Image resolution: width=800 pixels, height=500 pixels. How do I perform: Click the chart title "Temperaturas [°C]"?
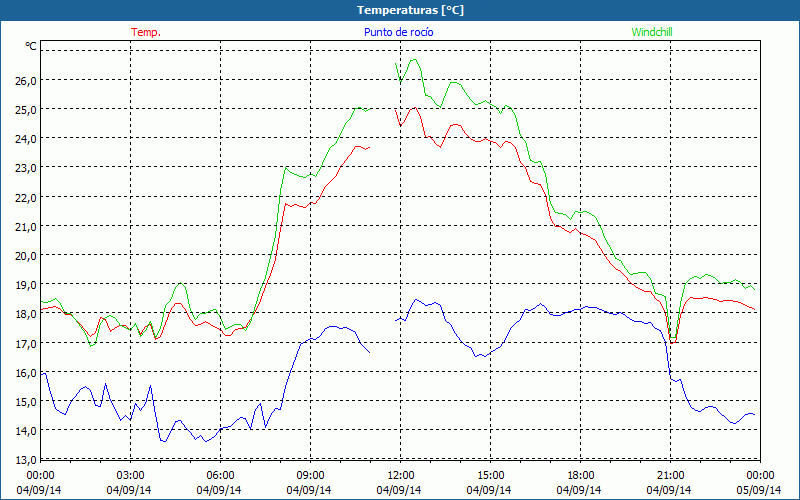tap(411, 10)
